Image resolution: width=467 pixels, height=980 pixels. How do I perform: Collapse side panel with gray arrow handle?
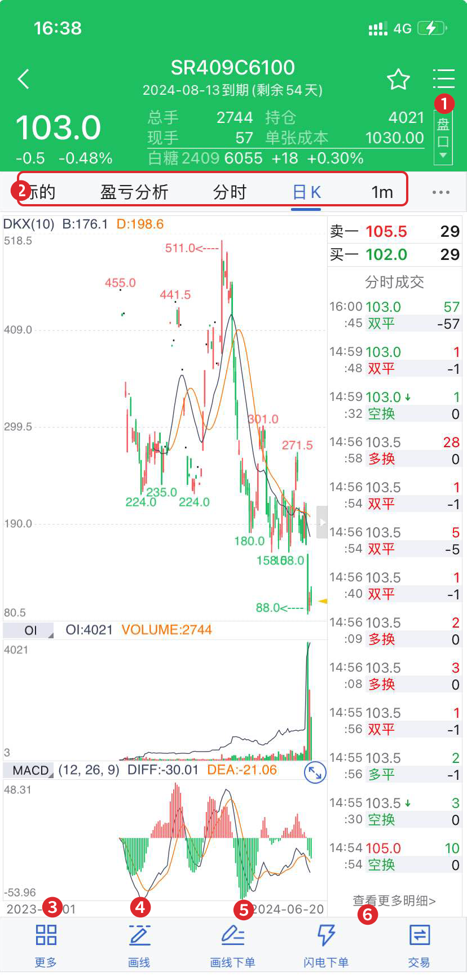pos(322,522)
